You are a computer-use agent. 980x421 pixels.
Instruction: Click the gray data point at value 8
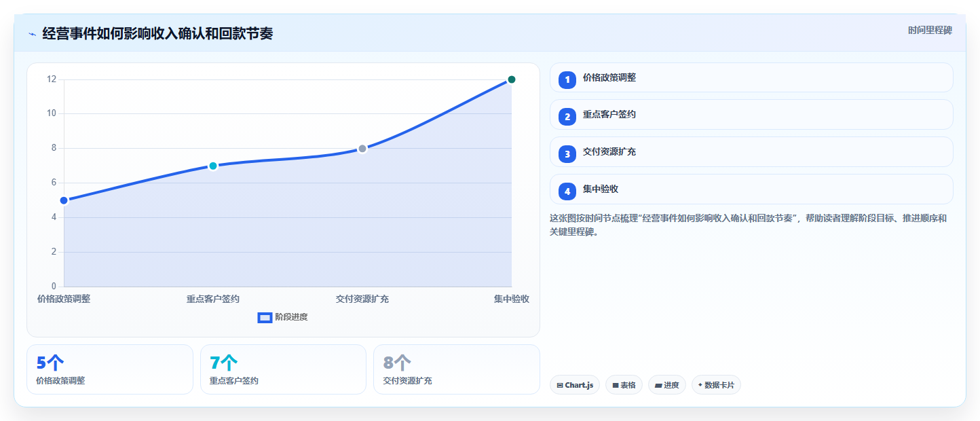click(362, 149)
